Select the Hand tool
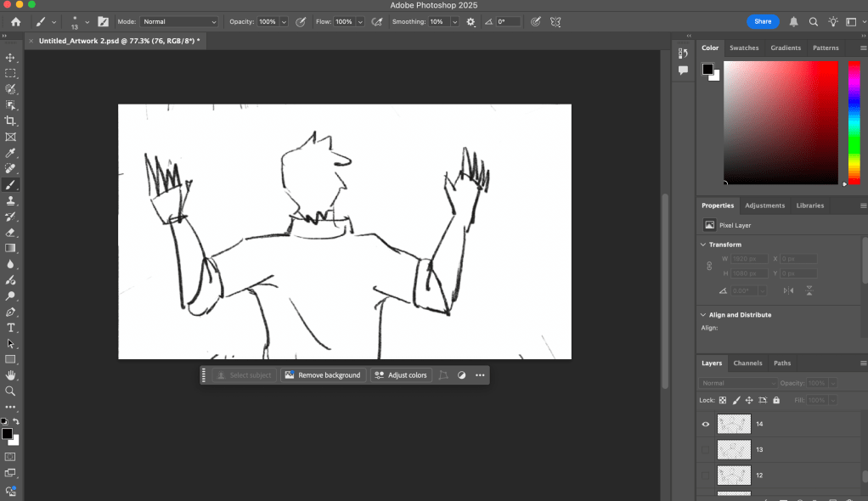Viewport: 868px width, 501px height. point(11,375)
